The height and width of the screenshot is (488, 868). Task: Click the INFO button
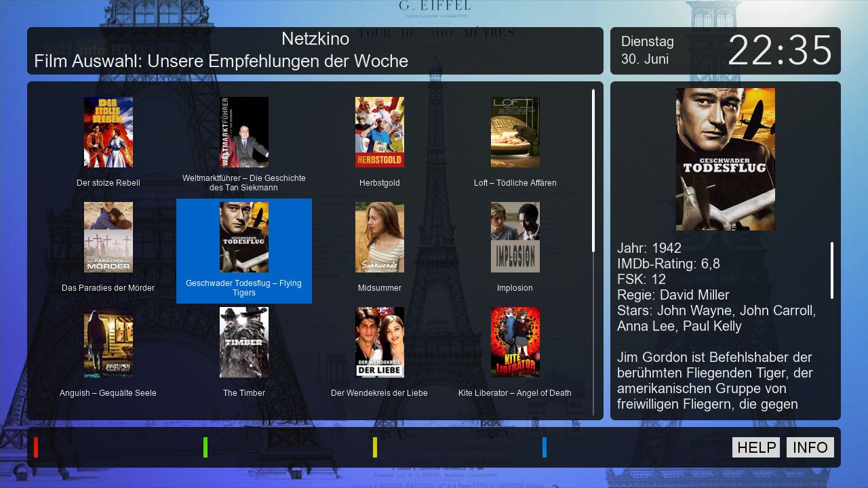pos(810,447)
